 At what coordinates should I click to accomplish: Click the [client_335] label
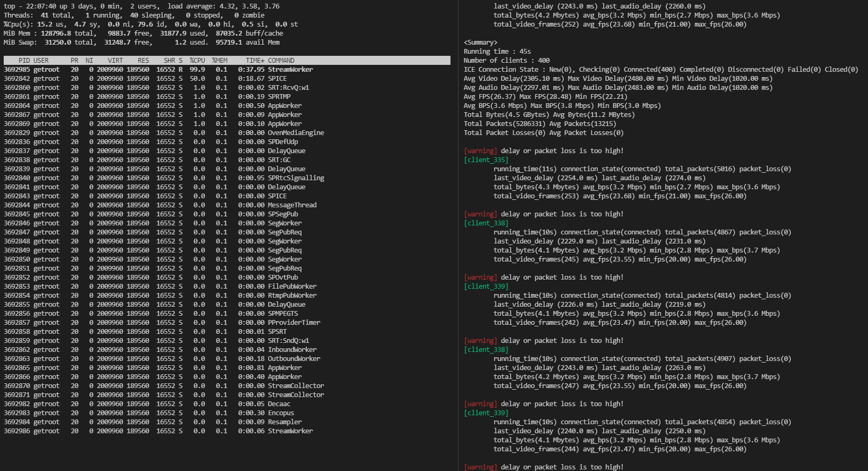click(x=486, y=160)
